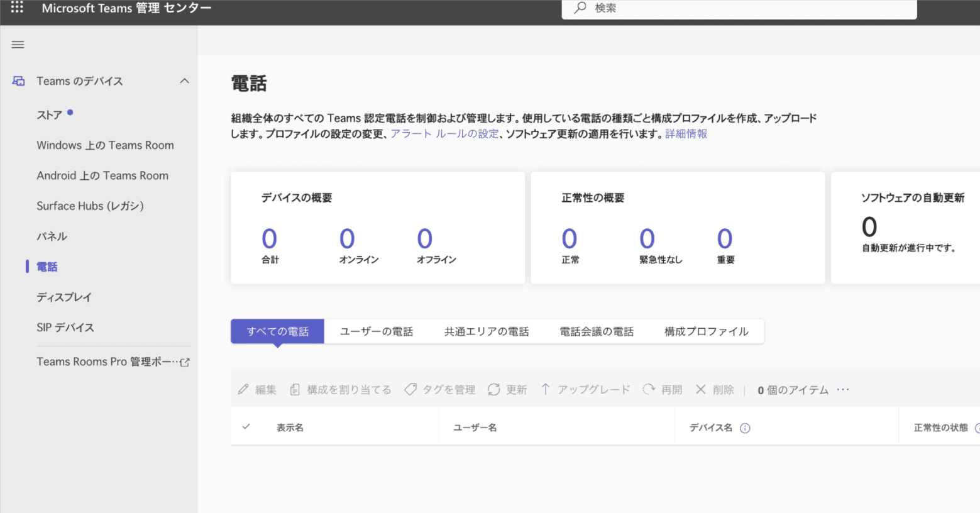
Task: Click the 構成を割り当てる assign configuration icon
Action: click(x=295, y=389)
